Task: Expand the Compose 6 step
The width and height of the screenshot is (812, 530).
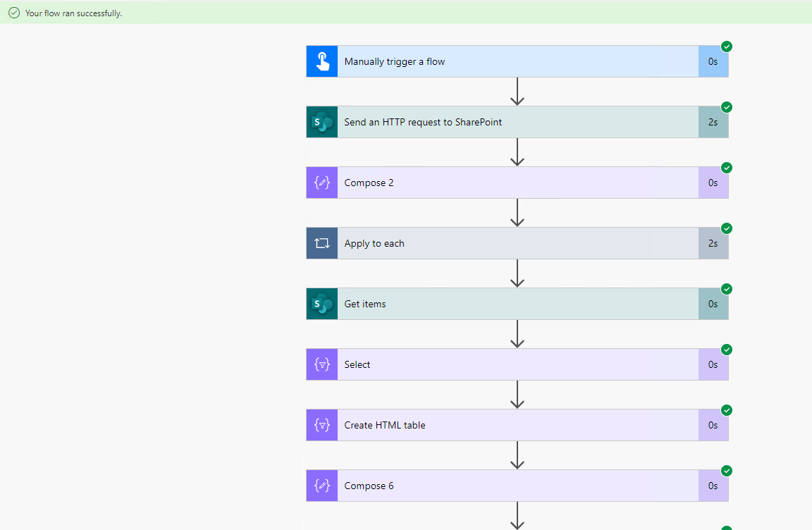Action: pos(517,486)
